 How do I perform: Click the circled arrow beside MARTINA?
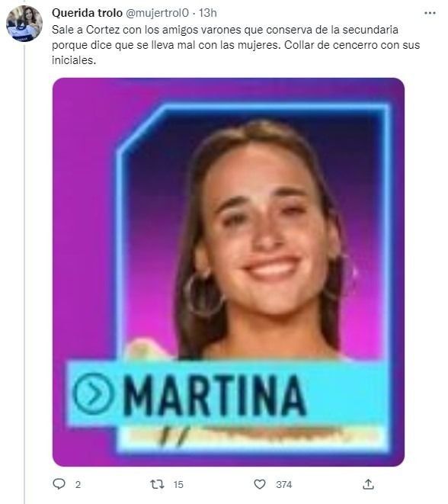click(93, 393)
